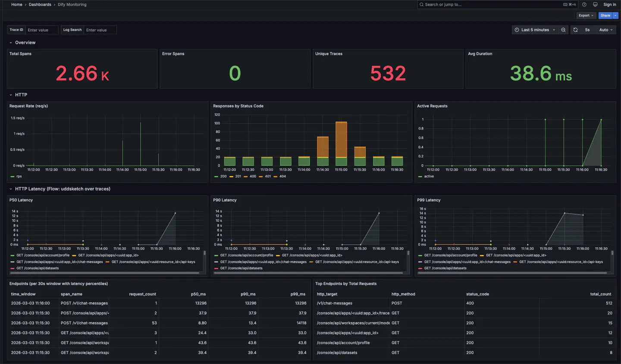Click the Dify Monitoring breadcrumb
The image size is (621, 364).
[72, 5]
